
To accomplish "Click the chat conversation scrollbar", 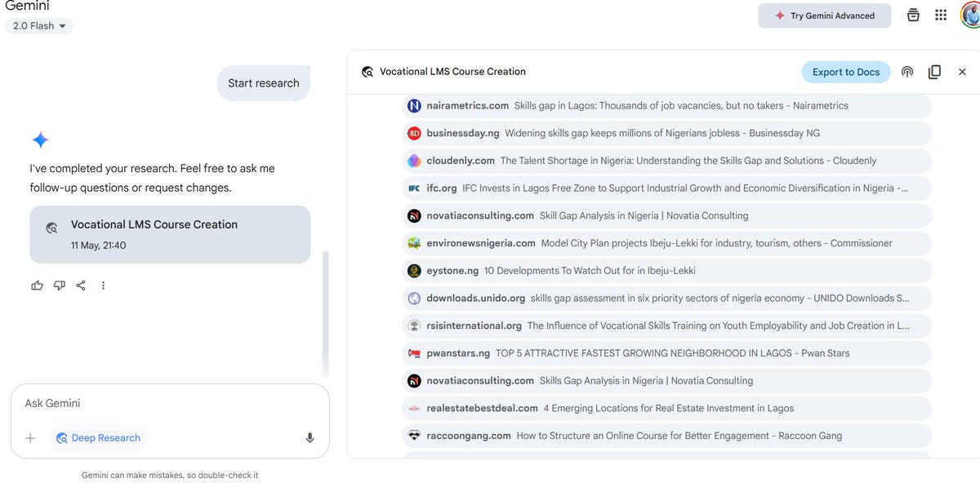I will [326, 314].
